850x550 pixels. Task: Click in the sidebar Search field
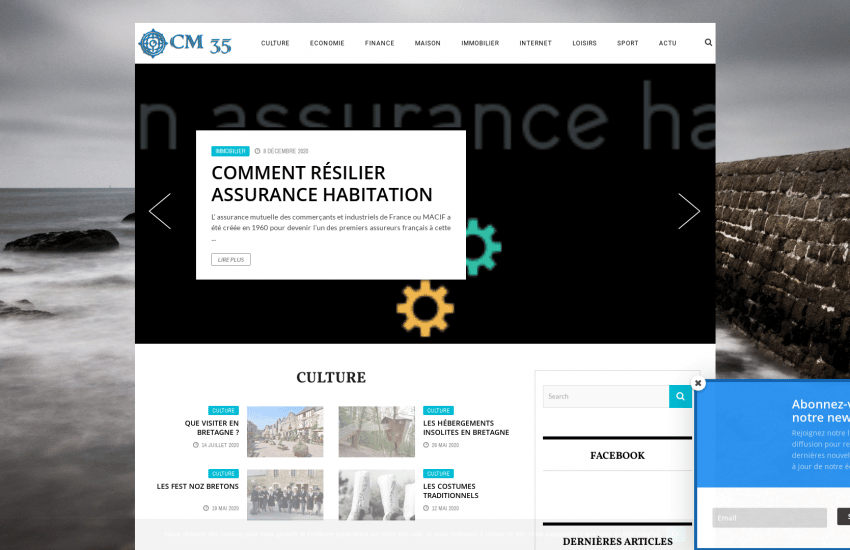(606, 397)
